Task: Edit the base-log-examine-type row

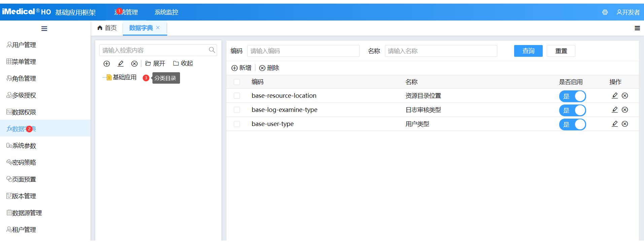Action: point(615,110)
